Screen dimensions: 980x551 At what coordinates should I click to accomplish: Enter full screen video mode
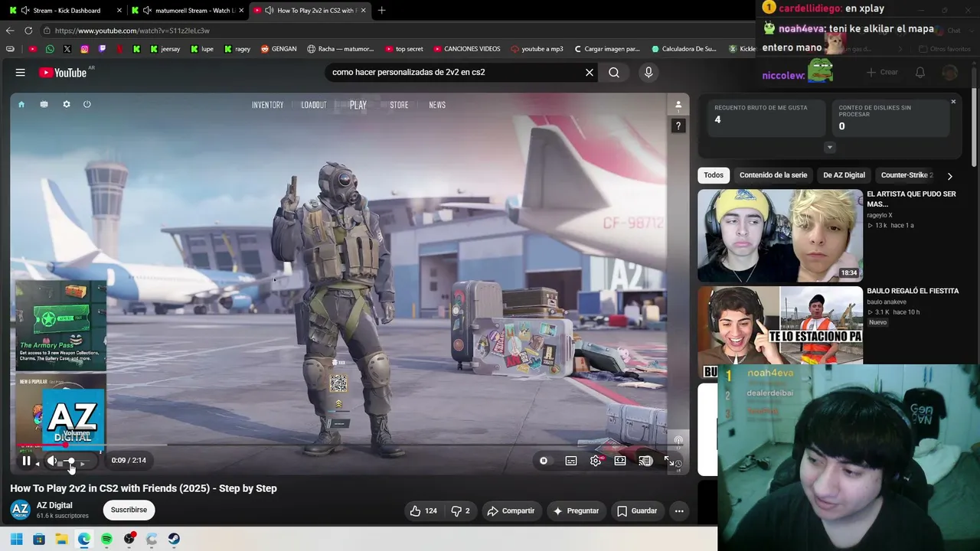(x=669, y=461)
